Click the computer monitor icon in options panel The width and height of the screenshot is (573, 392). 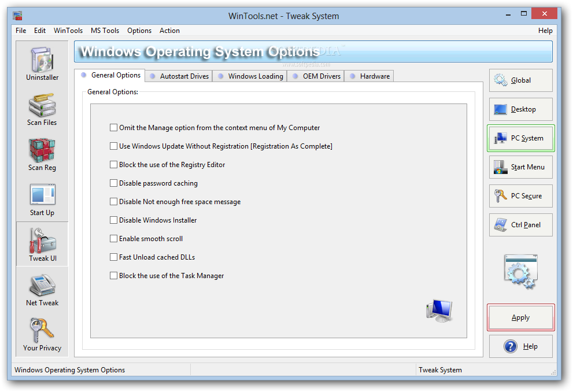tap(439, 311)
